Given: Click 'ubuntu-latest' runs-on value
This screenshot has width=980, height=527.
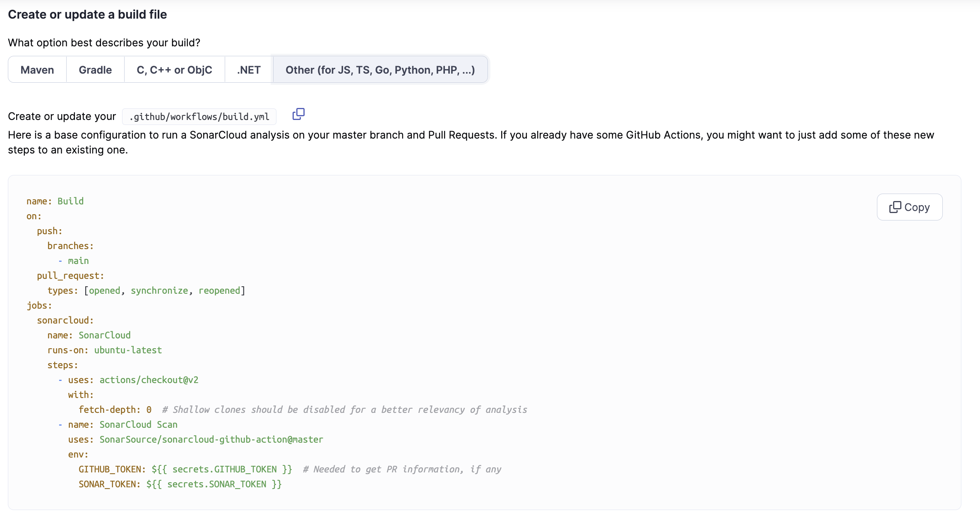Looking at the screenshot, I should coord(128,350).
